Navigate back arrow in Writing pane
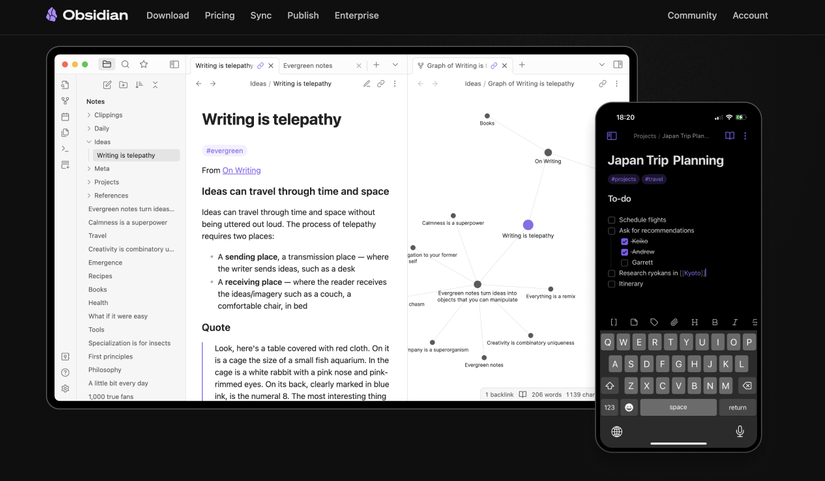 click(x=199, y=84)
